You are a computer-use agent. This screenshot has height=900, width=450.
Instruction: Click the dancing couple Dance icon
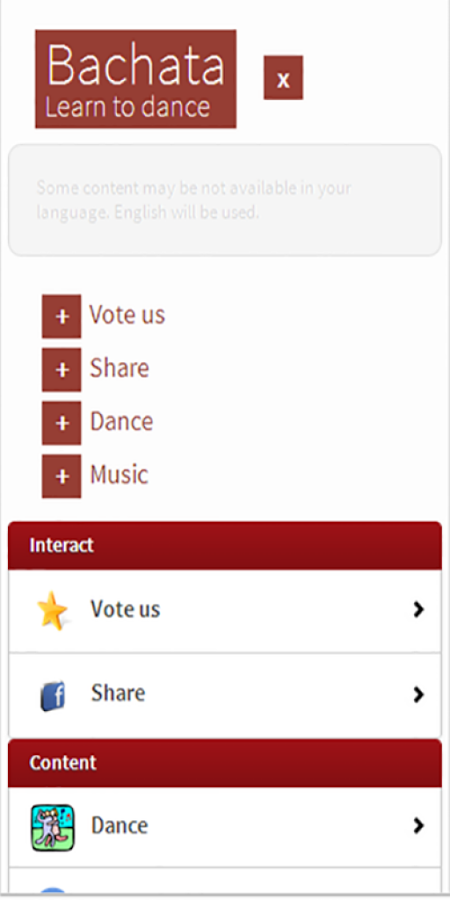pos(53,827)
